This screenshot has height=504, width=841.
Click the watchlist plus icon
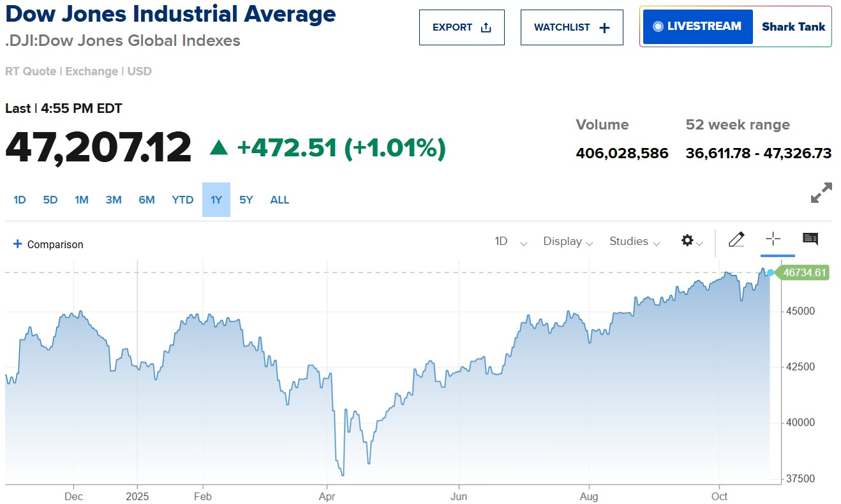point(604,27)
